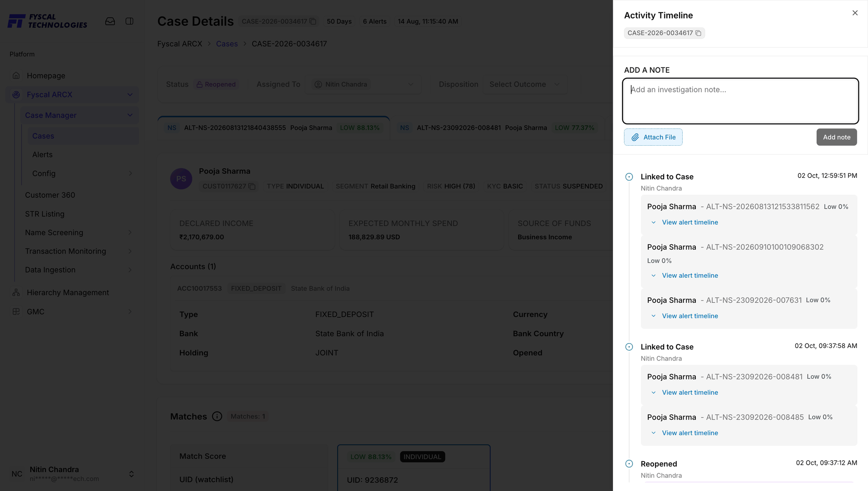
Task: Select alert tab ALT-NS-20260813121840438555
Action: coord(274,128)
